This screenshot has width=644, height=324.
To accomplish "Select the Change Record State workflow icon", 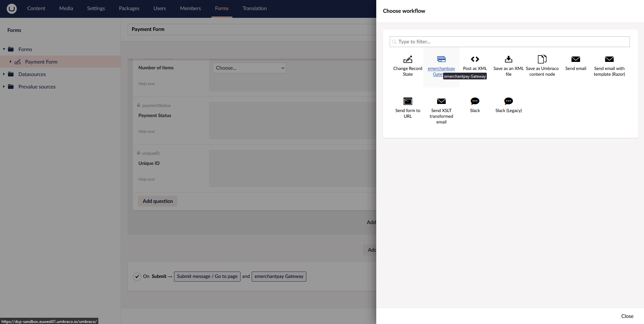I will tap(407, 60).
